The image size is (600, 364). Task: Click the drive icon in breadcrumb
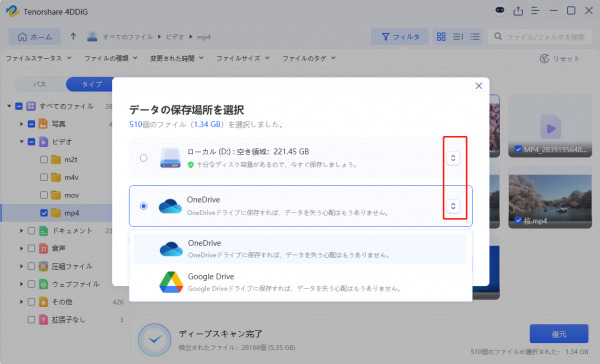click(x=92, y=36)
